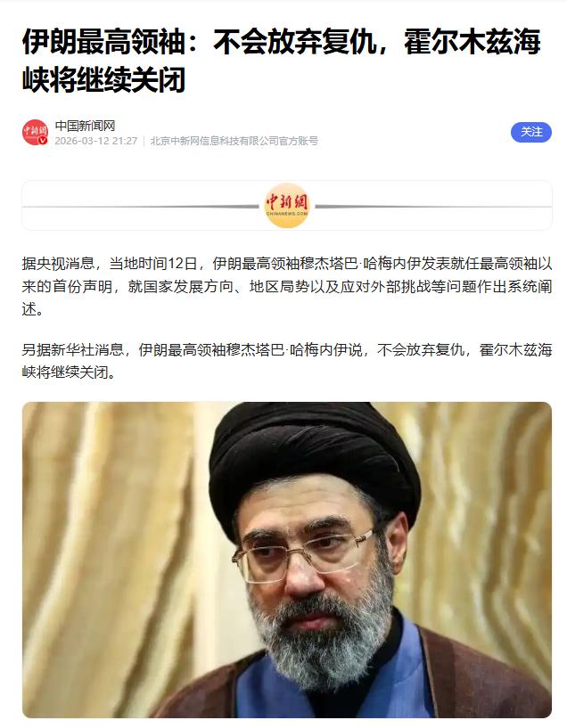Click the right divider line of banner
Screen dimensions: 567x728
(434, 206)
